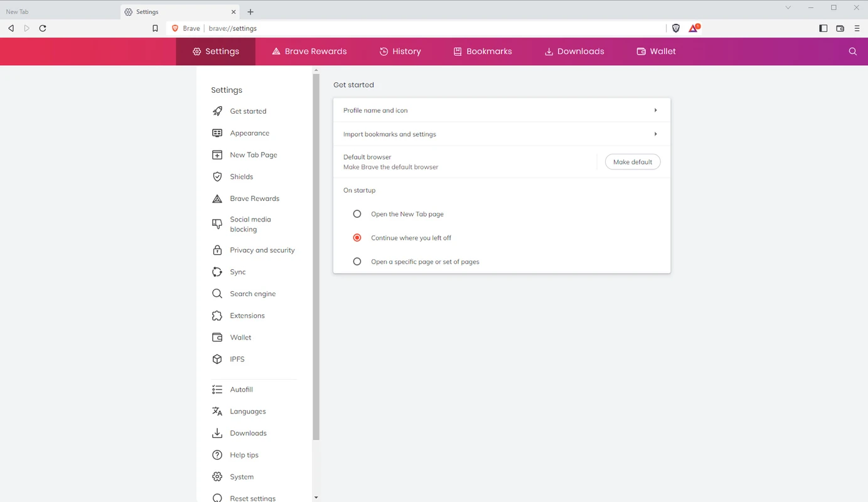Open the tab search dropdown chevron
The width and height of the screenshot is (868, 502).
(788, 8)
